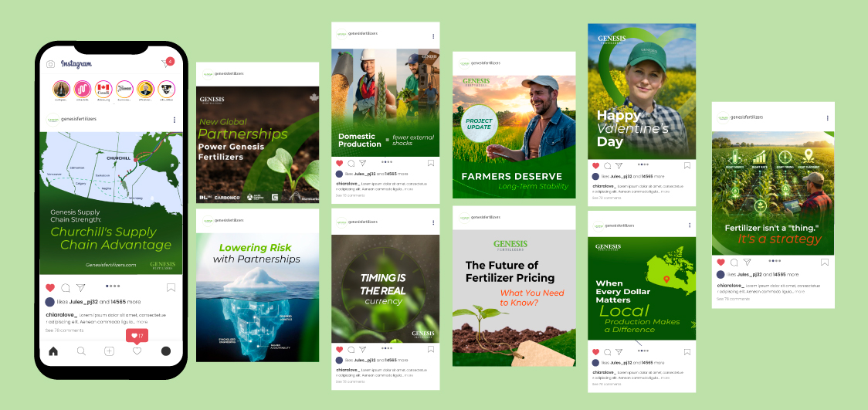Image resolution: width=868 pixels, height=410 pixels.
Task: Toggle save bookmark on Domestic Production post
Action: click(x=431, y=163)
